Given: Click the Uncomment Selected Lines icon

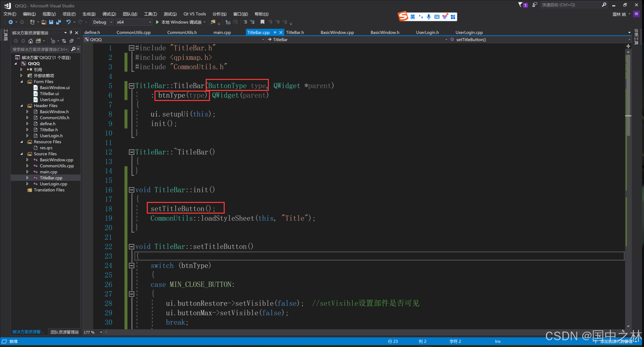Looking at the screenshot, I should click(x=252, y=22).
